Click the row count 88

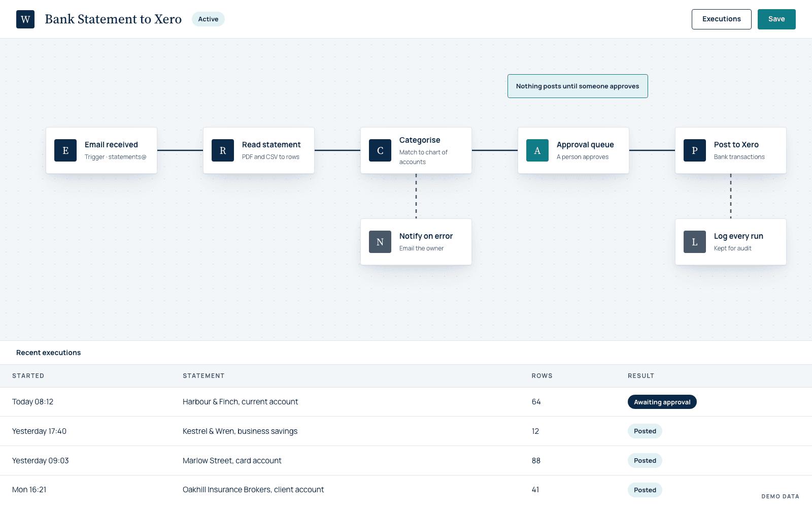(x=536, y=461)
